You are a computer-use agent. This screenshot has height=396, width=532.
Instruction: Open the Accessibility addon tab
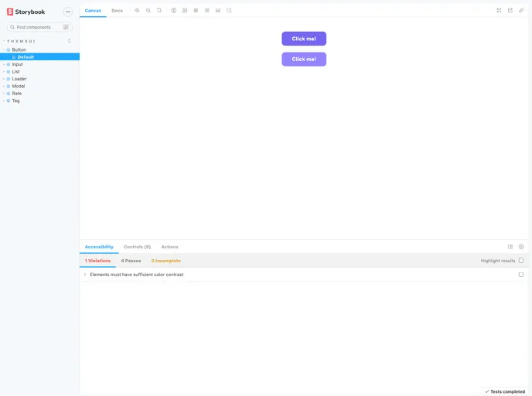[x=99, y=247]
